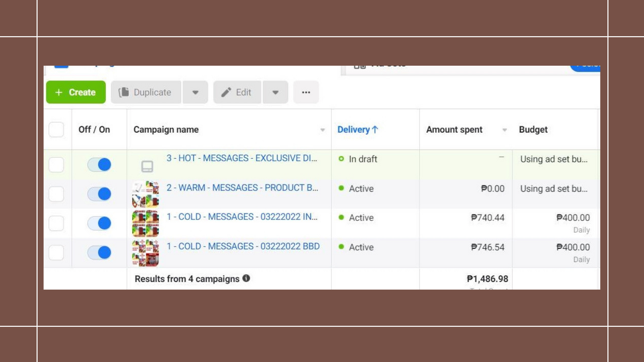Image resolution: width=644 pixels, height=362 pixels.
Task: Open Campaign name column dropdown arrow
Action: pos(323,130)
